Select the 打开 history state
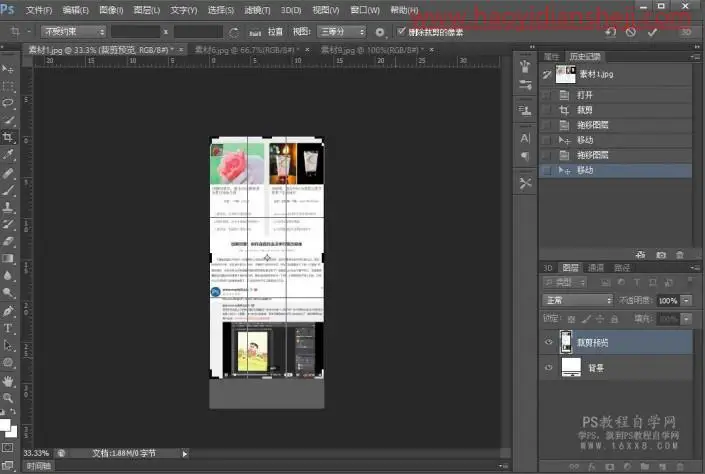The height and width of the screenshot is (474, 705). pyautogui.click(x=615, y=95)
